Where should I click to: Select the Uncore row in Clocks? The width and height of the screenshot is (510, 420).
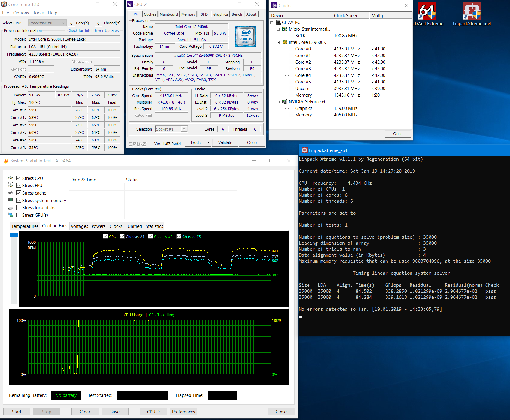tap(340, 88)
